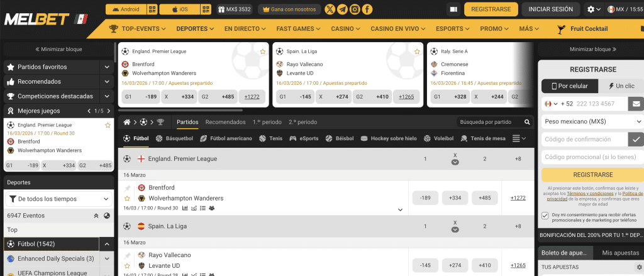Favorite the Brentford match in list
This screenshot has width=644, height=276.
pyautogui.click(x=127, y=199)
